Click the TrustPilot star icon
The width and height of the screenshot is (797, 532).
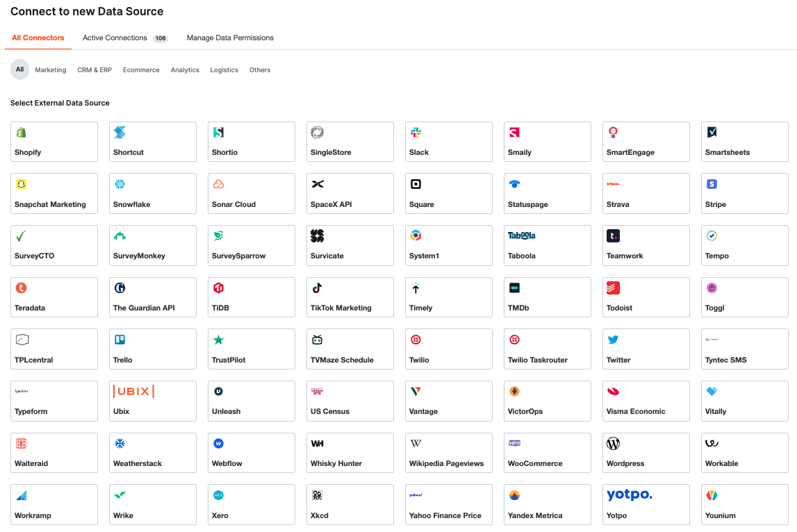click(218, 340)
